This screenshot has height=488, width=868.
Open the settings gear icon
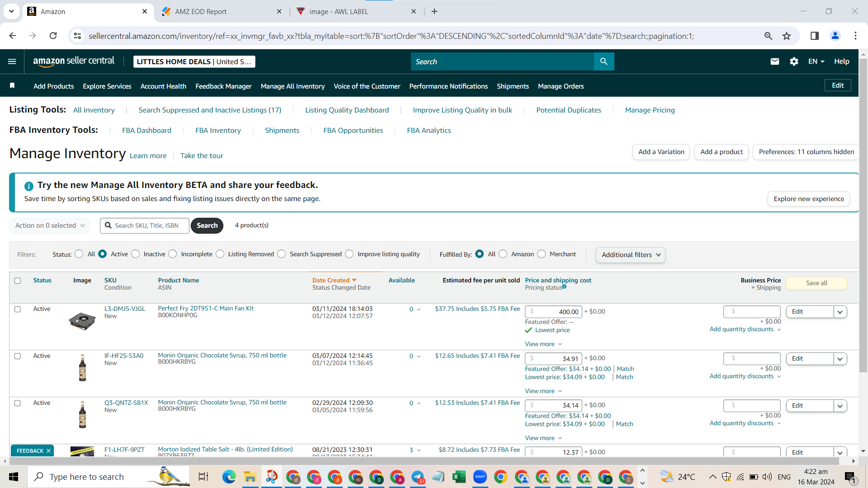794,61
